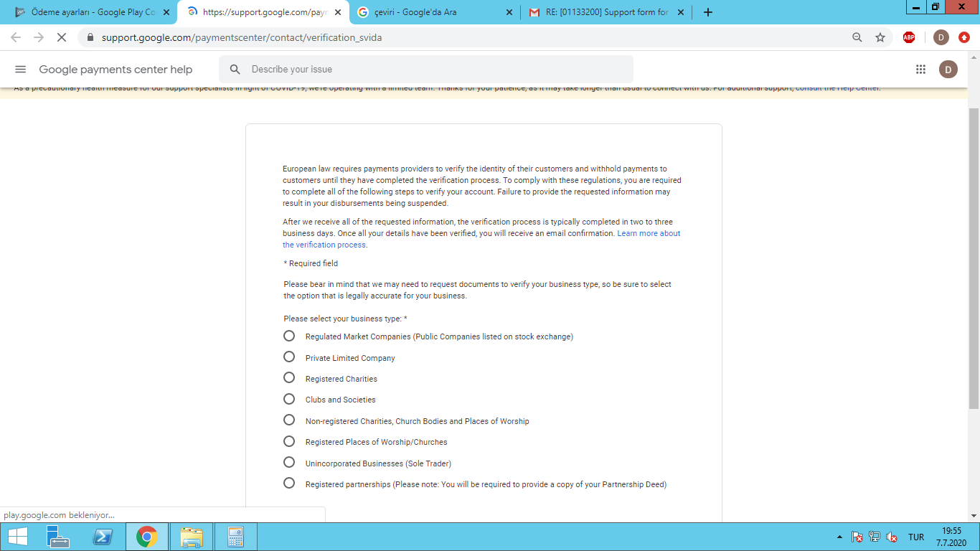Stop loading the page
Screen dimensions: 980x551
click(x=62, y=37)
